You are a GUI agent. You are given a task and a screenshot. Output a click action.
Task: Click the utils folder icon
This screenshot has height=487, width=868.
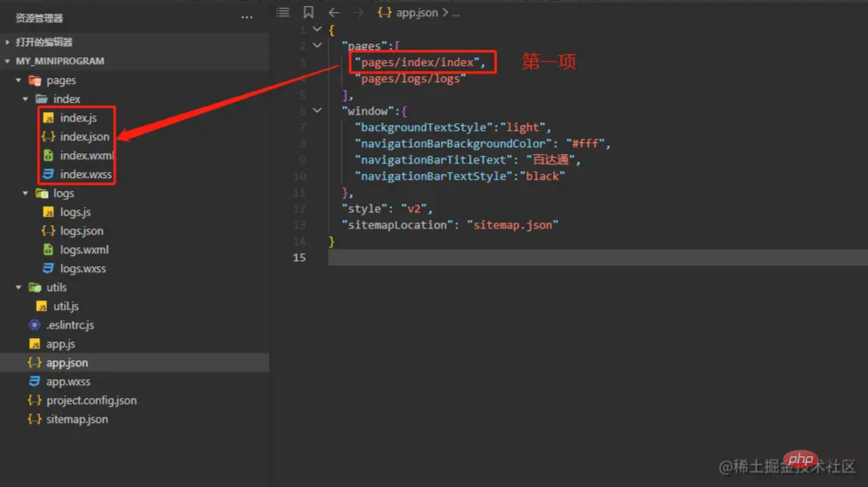tap(35, 288)
